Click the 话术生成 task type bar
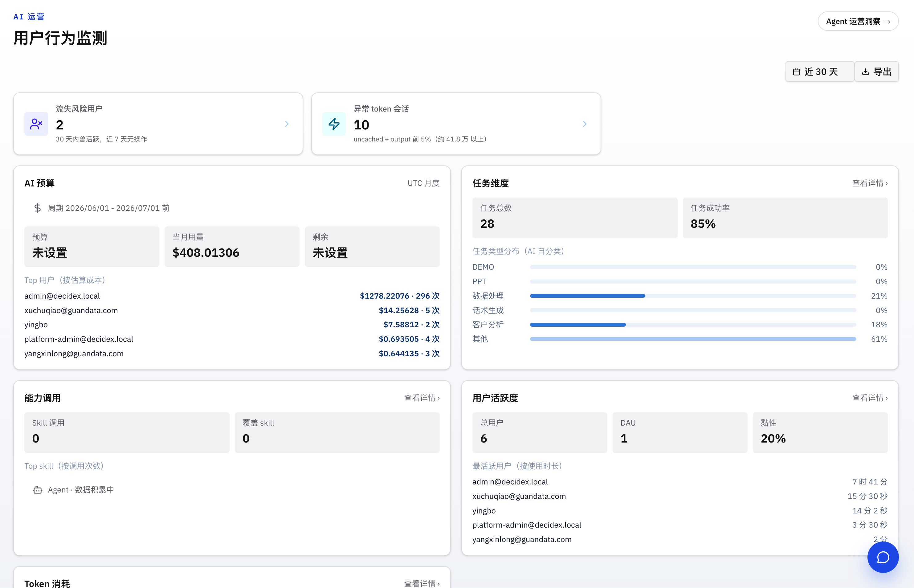 point(693,310)
